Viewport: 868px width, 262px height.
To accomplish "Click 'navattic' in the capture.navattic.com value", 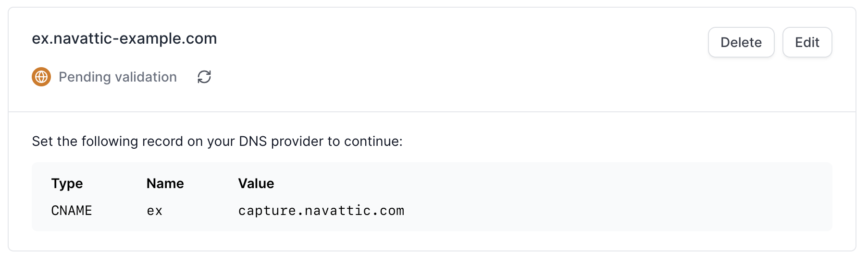I will coord(338,211).
